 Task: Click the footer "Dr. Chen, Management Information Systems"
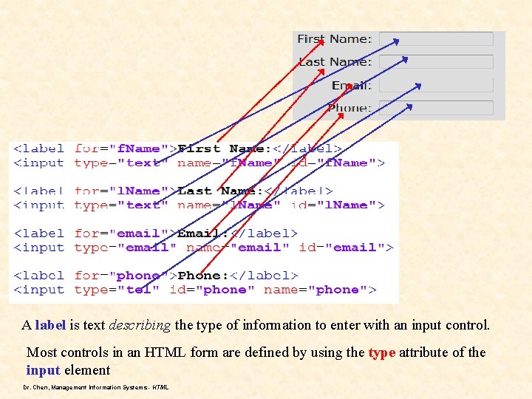tap(96, 387)
